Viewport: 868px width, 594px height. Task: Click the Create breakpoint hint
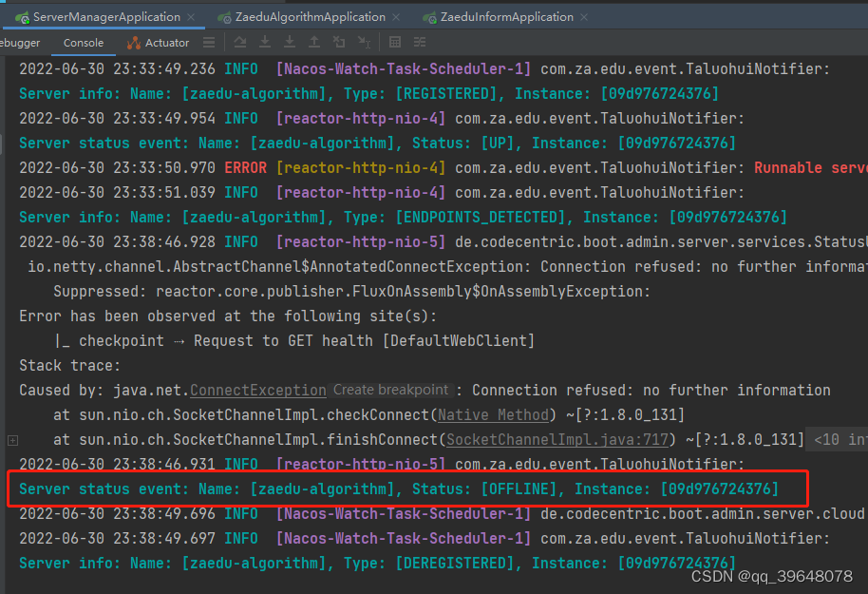point(391,390)
